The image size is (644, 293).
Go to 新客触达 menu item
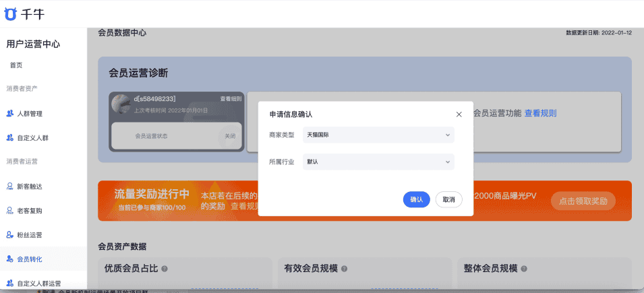click(30, 187)
